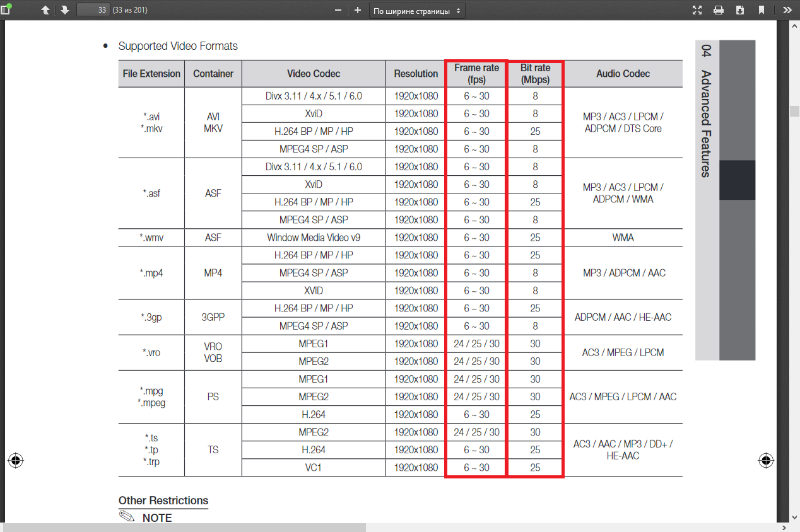Viewport: 800px width, 532px height.
Task: Print the document using printer icon
Action: click(719, 10)
